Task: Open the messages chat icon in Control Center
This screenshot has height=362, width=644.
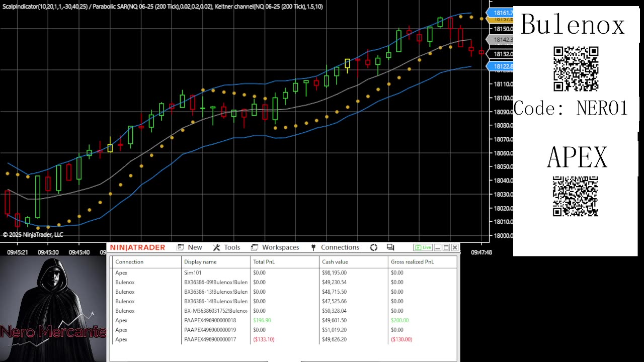Action: 390,247
